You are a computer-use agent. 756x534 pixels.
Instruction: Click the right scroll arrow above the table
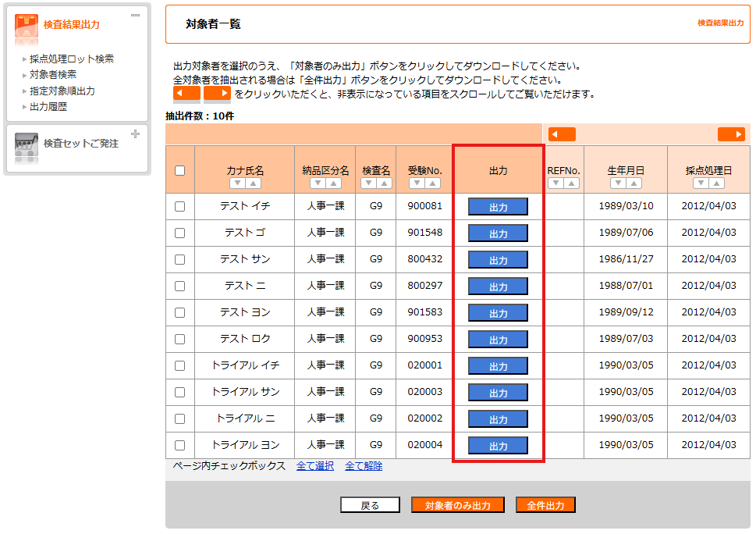tap(731, 134)
